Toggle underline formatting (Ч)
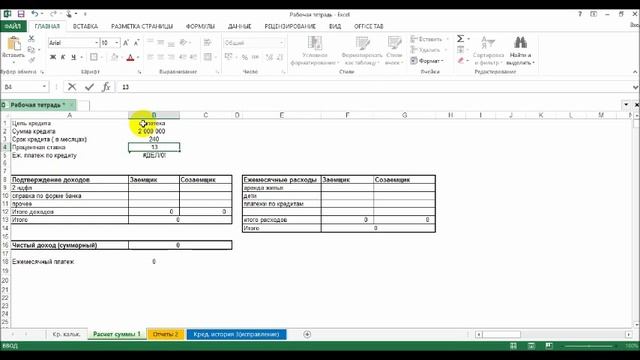This screenshot has width=640, height=360. click(x=73, y=57)
